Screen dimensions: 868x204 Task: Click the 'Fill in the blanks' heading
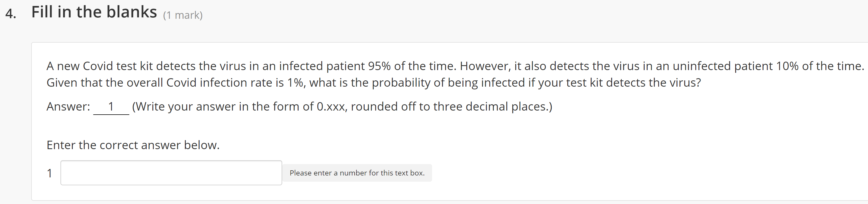coord(94,12)
